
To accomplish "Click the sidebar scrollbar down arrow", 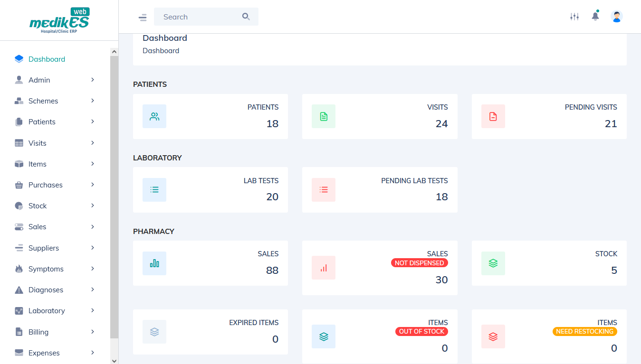I will point(114,361).
